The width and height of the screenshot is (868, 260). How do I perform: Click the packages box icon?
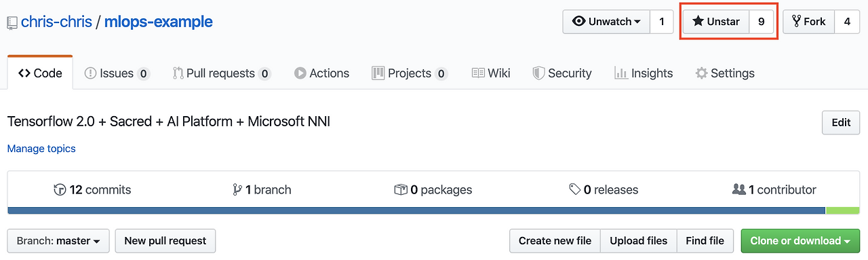click(x=401, y=190)
